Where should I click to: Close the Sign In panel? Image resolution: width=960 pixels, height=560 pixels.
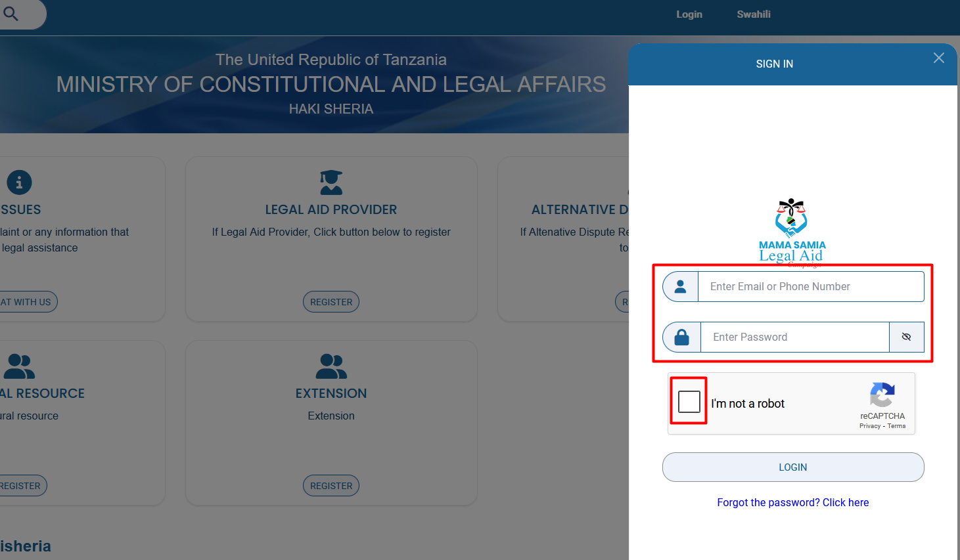938,58
